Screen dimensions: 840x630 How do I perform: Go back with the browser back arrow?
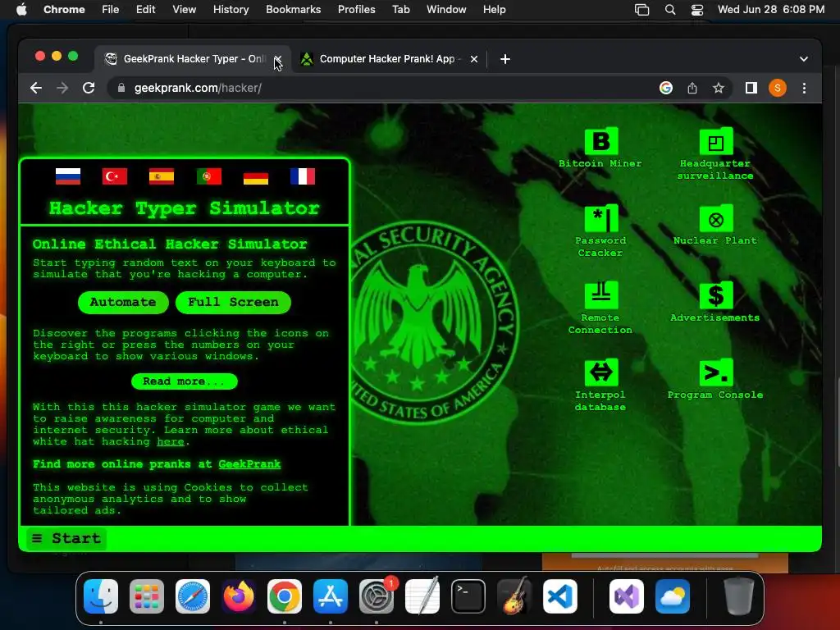[x=36, y=88]
